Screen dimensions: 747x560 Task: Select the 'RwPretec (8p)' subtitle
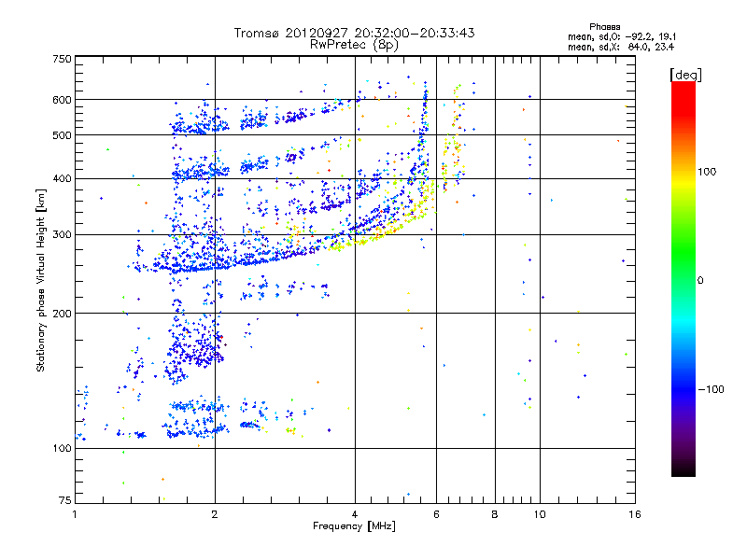point(354,45)
